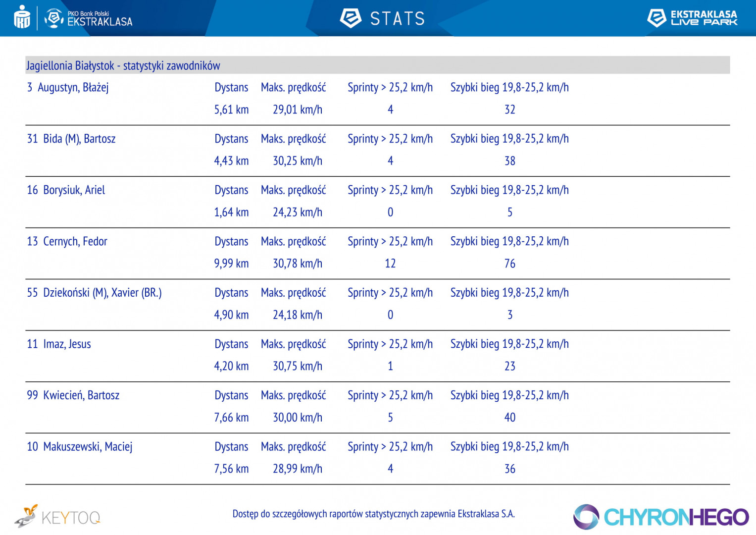The height and width of the screenshot is (535, 756).
Task: Click distance value 9,99 km
Action: click(231, 264)
